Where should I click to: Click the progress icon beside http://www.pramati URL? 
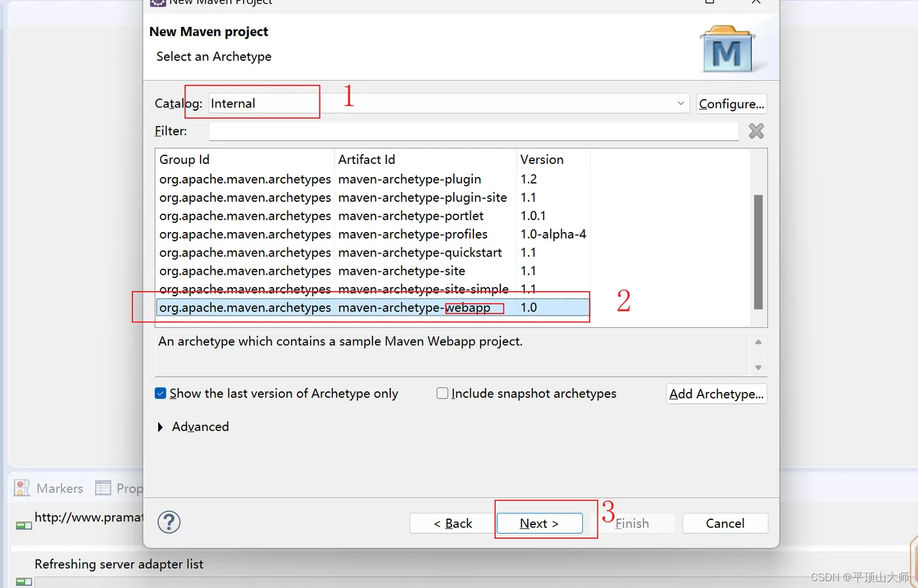click(24, 525)
